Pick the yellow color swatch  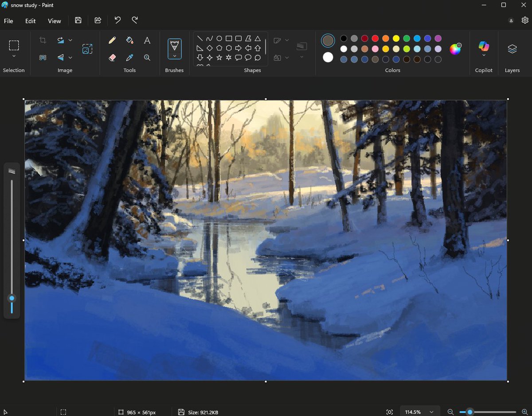pos(396,39)
